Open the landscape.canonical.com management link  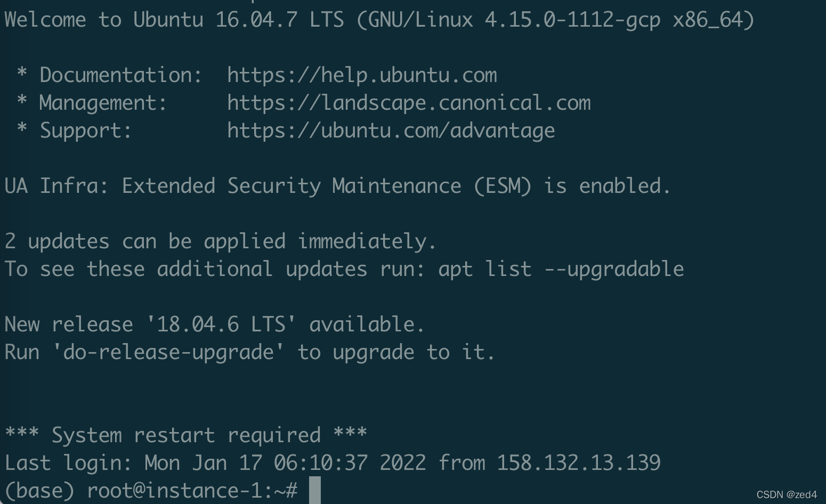(x=409, y=103)
